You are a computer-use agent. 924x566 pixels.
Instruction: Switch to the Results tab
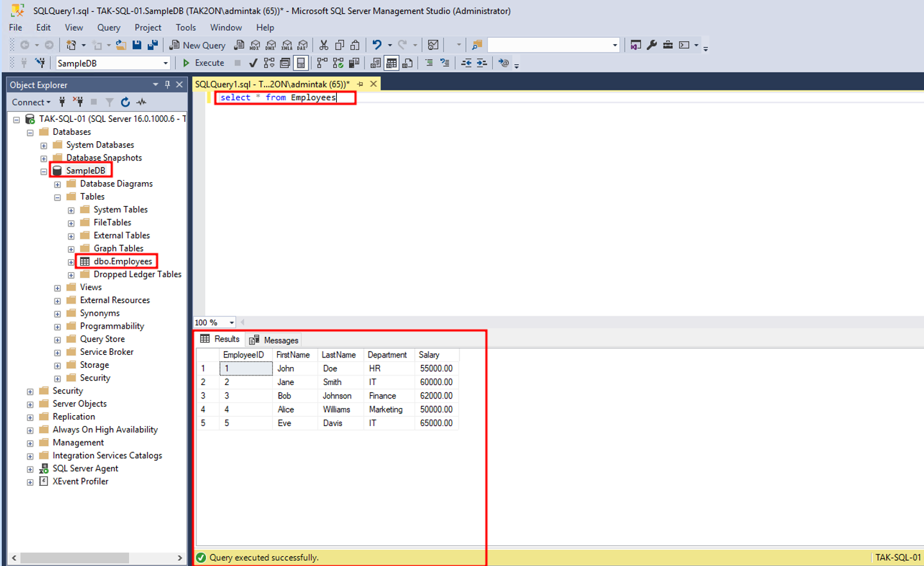point(220,339)
